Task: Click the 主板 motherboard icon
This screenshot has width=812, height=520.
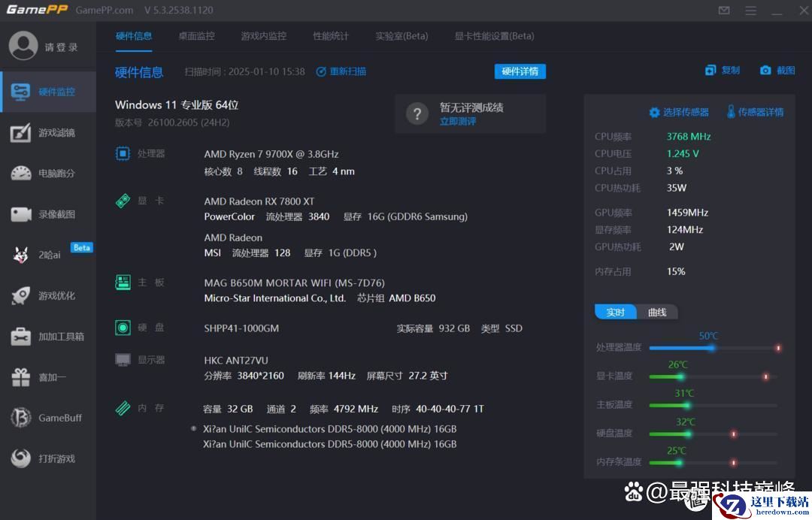Action: pyautogui.click(x=123, y=283)
